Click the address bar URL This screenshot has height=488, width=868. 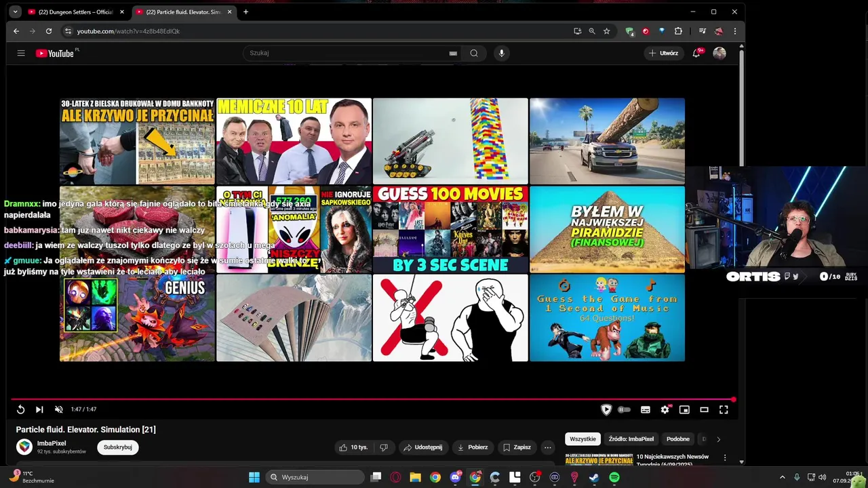point(128,31)
